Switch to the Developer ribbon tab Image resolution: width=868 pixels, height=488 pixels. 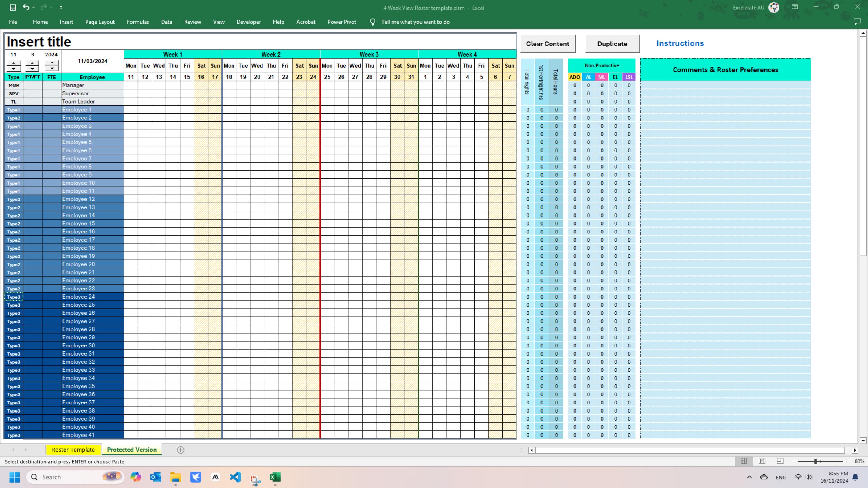pos(248,22)
